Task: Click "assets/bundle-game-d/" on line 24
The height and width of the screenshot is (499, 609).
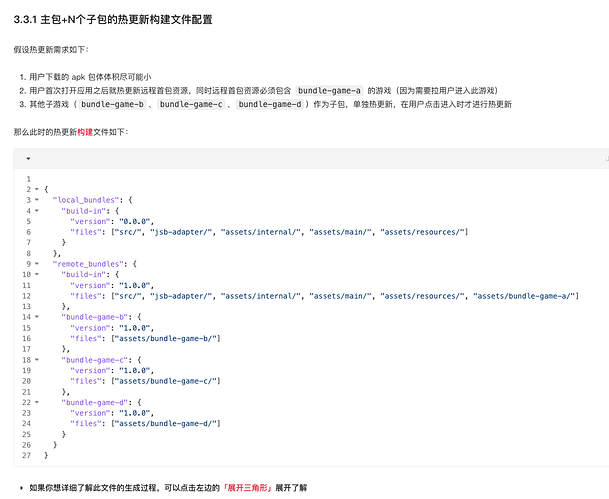Action: click(x=166, y=423)
